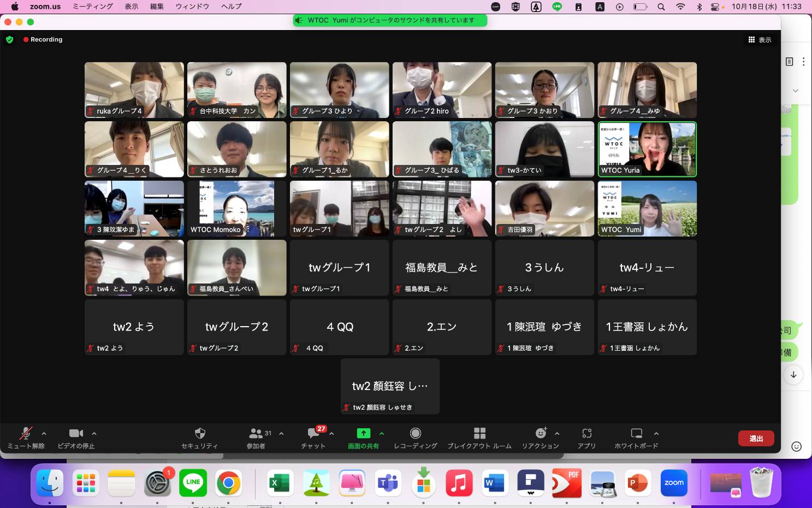Viewport: 812px width, 508px height.
Task: Open the Apps icon in toolbar
Action: coord(587,433)
